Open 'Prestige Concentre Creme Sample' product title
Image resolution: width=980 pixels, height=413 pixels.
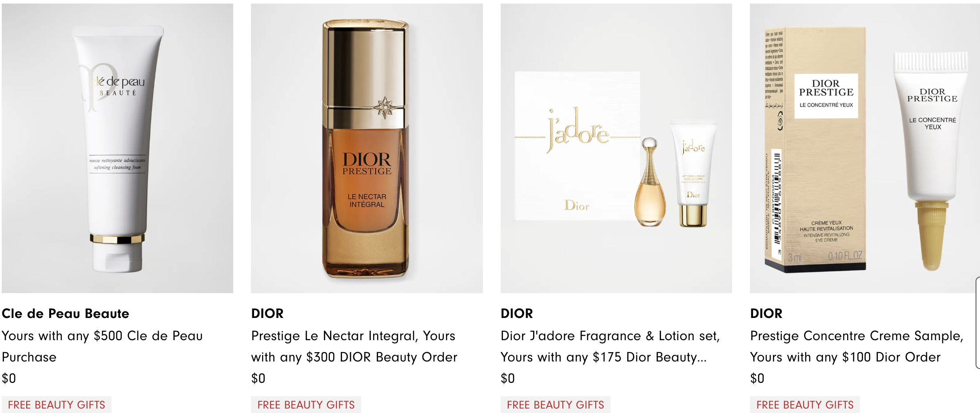pyautogui.click(x=857, y=346)
